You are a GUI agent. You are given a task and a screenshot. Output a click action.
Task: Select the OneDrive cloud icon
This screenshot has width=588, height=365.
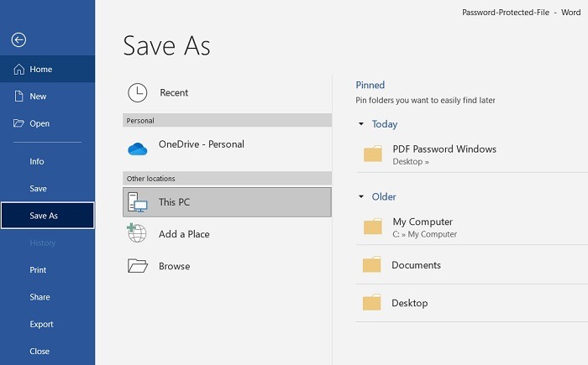tap(137, 148)
